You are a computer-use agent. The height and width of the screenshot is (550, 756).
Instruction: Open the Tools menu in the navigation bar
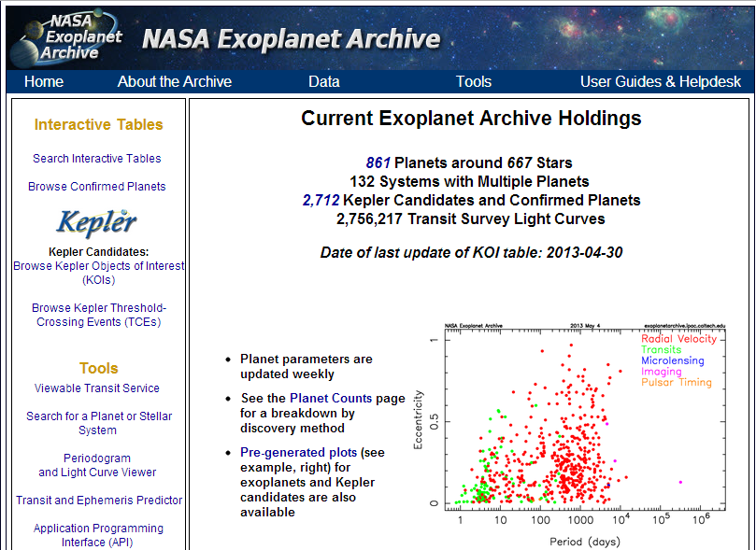click(474, 82)
